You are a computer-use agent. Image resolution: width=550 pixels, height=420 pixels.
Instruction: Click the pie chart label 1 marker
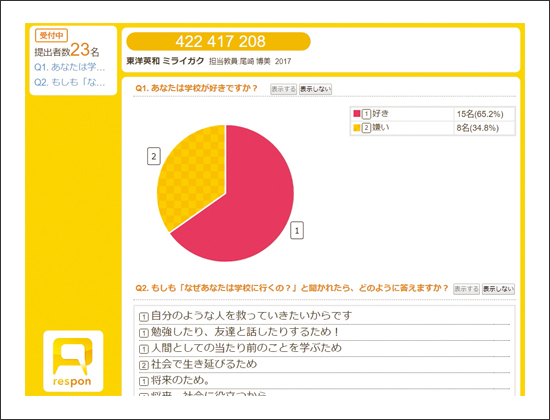[297, 231]
